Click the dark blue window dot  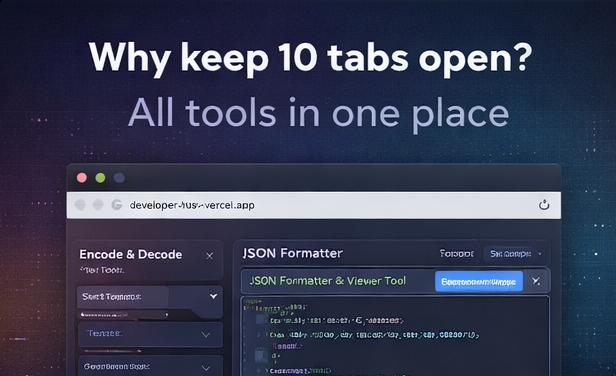[119, 178]
